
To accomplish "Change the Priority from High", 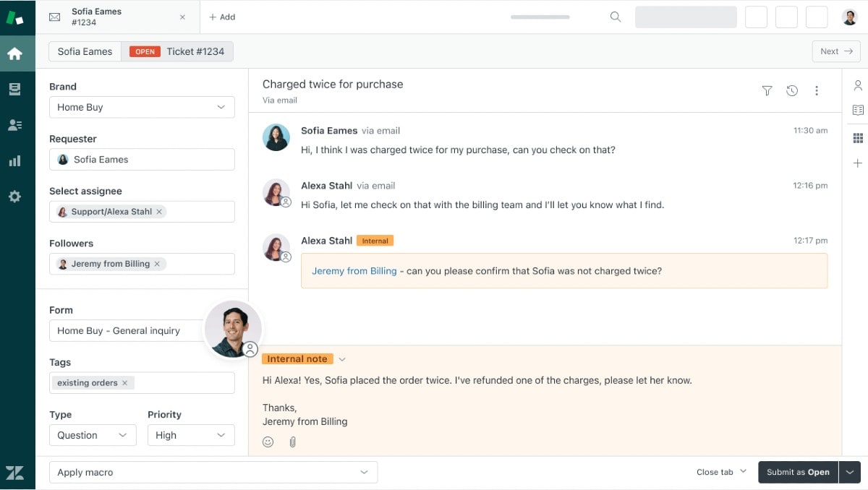I will [x=190, y=435].
